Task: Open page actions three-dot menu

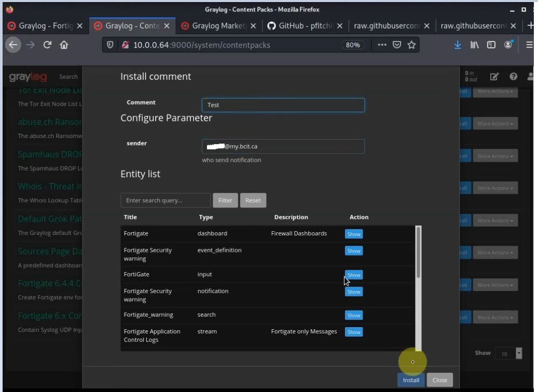Action: 382,45
